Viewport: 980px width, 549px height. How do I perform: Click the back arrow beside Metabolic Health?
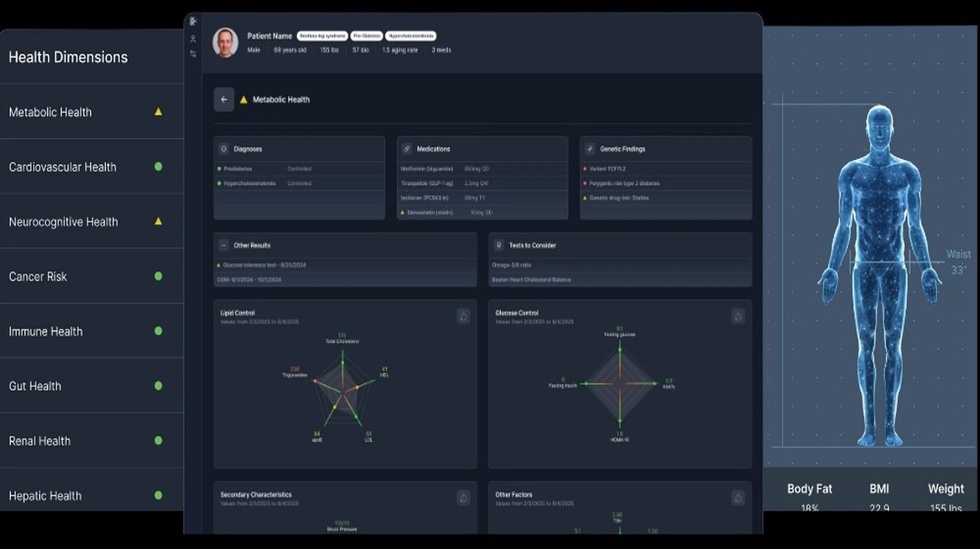pyautogui.click(x=223, y=99)
